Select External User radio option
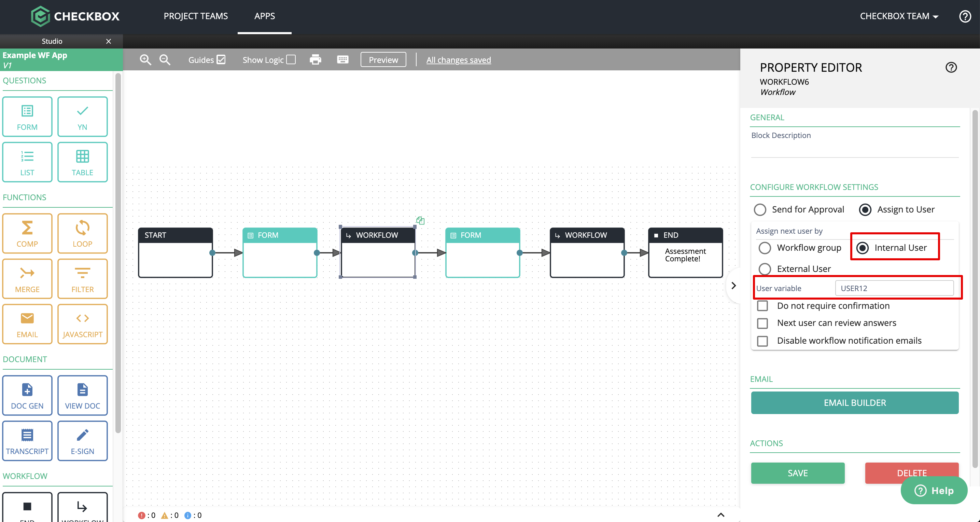Screen dimensions: 980x522 (x=765, y=269)
